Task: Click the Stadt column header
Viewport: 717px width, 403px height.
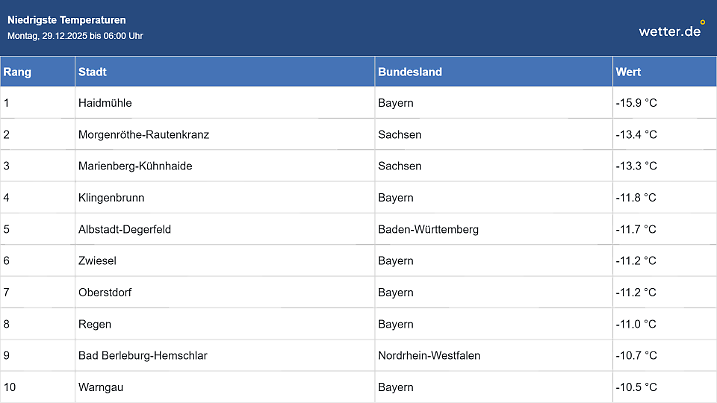Action: click(x=93, y=72)
